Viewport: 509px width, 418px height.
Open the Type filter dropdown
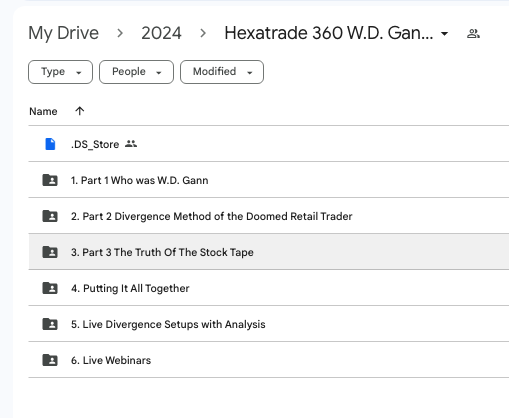[x=60, y=72]
